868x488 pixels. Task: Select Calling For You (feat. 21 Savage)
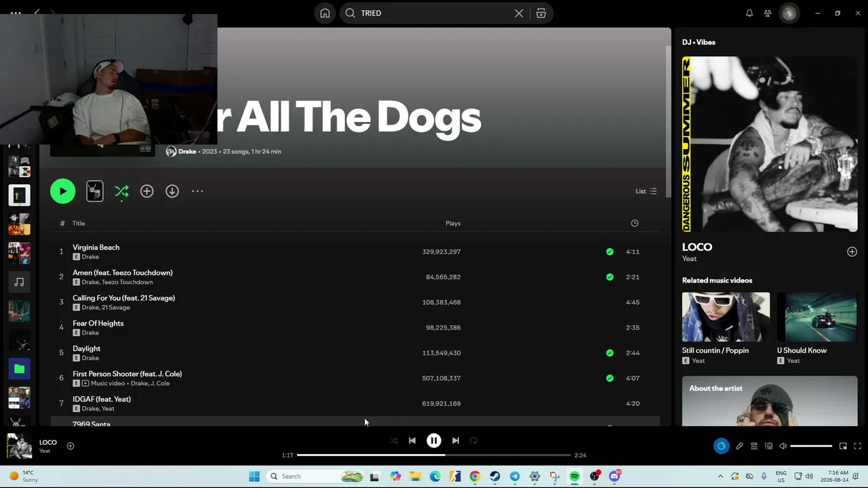(x=123, y=298)
